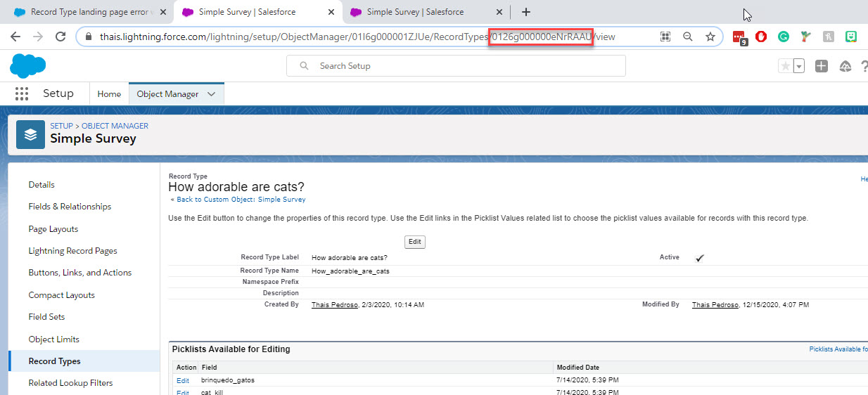This screenshot has width=868, height=395.
Task: Click in the Search Setup field
Action: [x=456, y=66]
